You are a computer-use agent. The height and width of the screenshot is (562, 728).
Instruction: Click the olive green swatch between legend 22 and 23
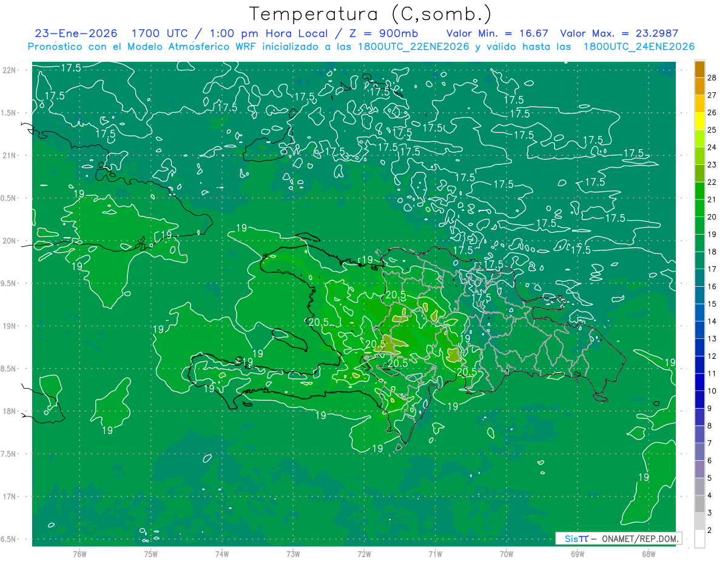699,173
